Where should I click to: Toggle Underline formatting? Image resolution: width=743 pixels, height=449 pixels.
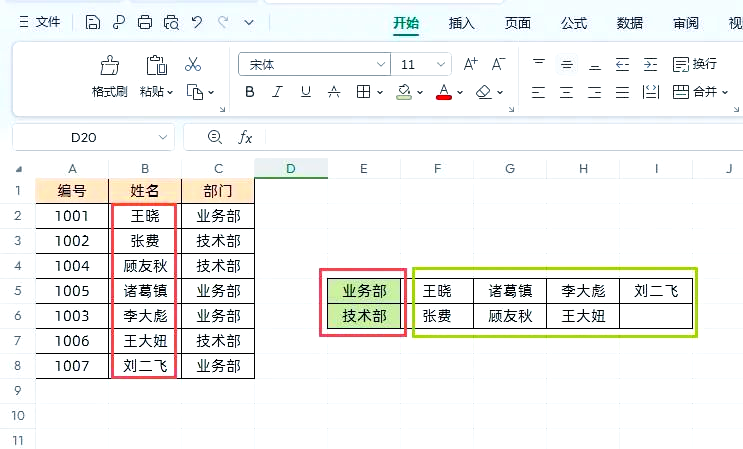306,92
